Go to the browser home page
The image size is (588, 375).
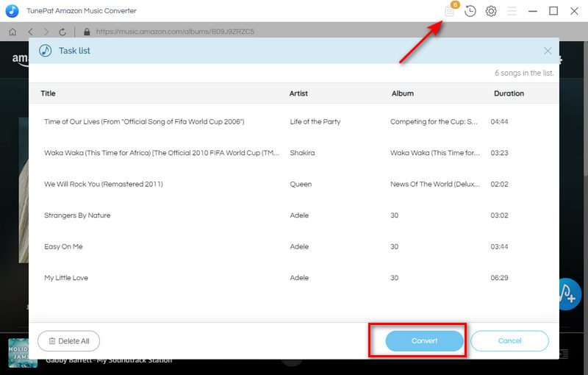[12, 32]
